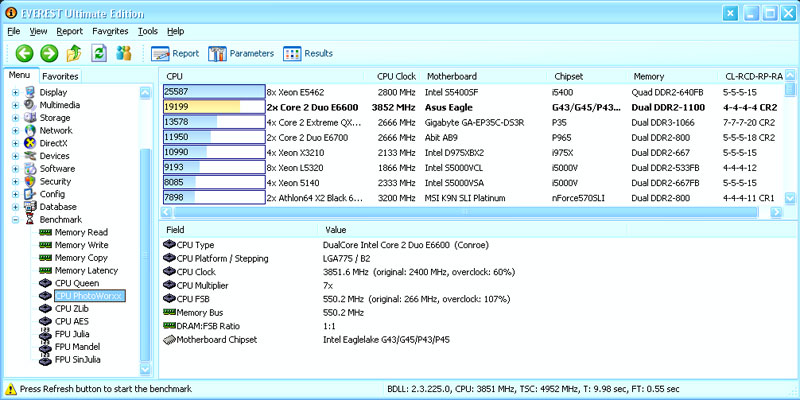
Task: Expand the Software tree node
Action: (x=15, y=169)
